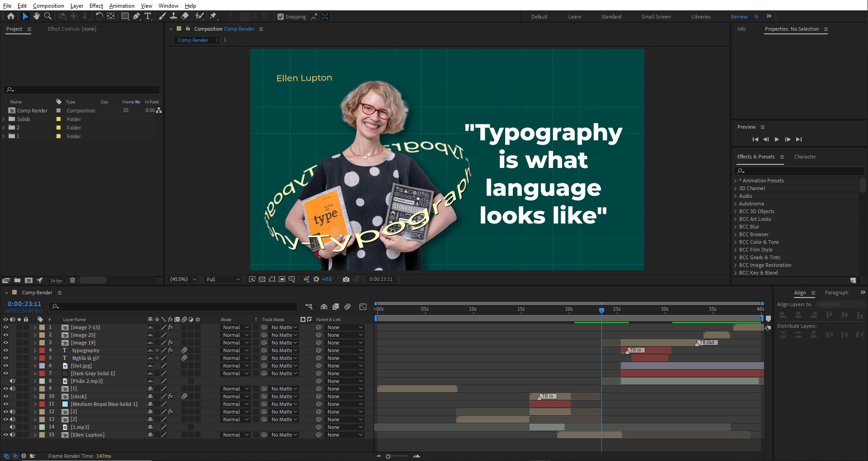868x461 pixels.
Task: Go to the Home screen icon
Action: coord(11,16)
